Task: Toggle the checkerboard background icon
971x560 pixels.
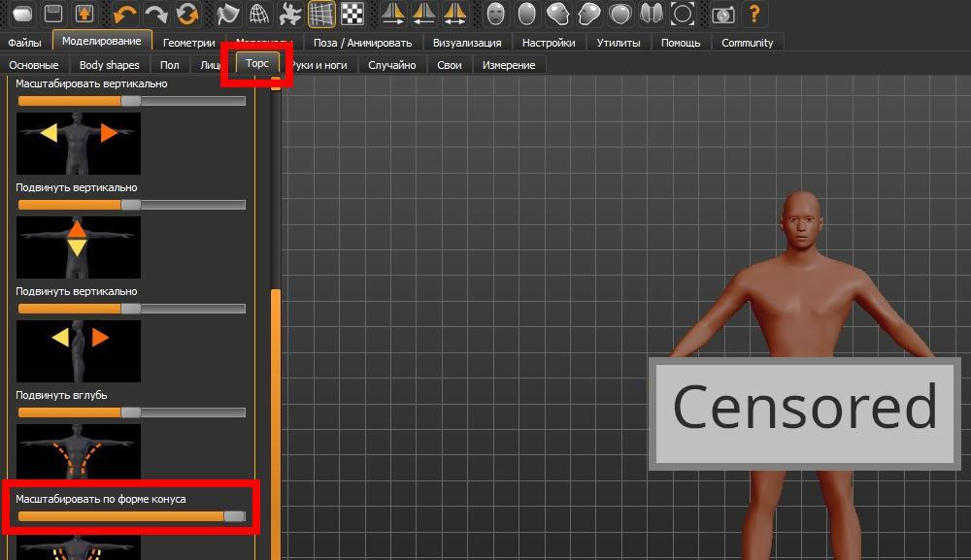Action: [x=352, y=14]
